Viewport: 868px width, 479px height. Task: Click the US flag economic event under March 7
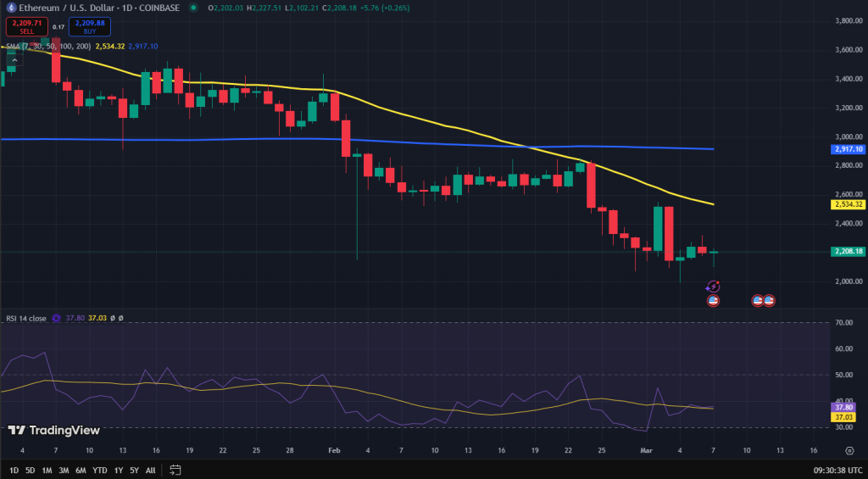pyautogui.click(x=713, y=301)
